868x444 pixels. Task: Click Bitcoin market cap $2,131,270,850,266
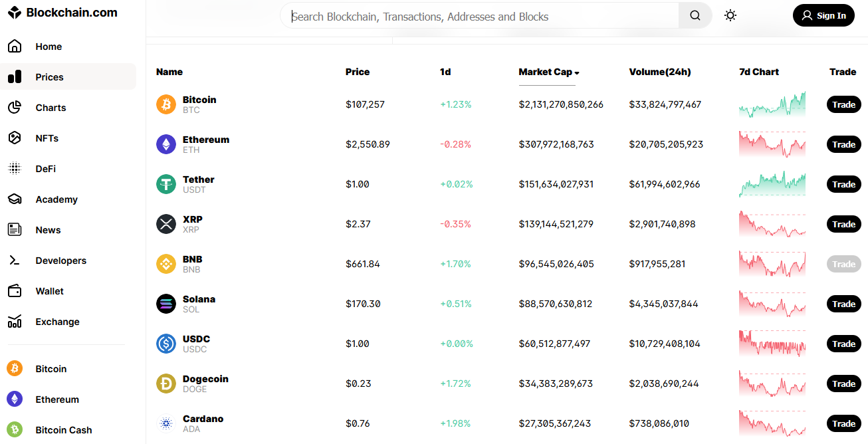(561, 104)
